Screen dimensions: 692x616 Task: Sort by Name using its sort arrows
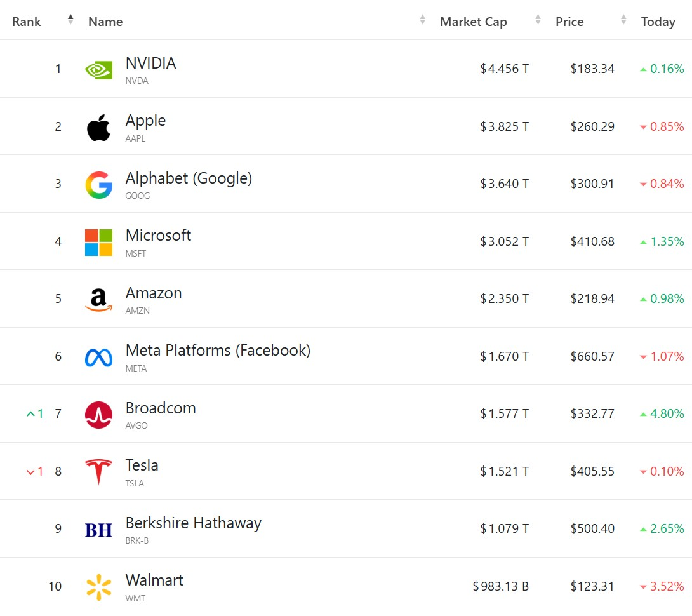tap(423, 20)
